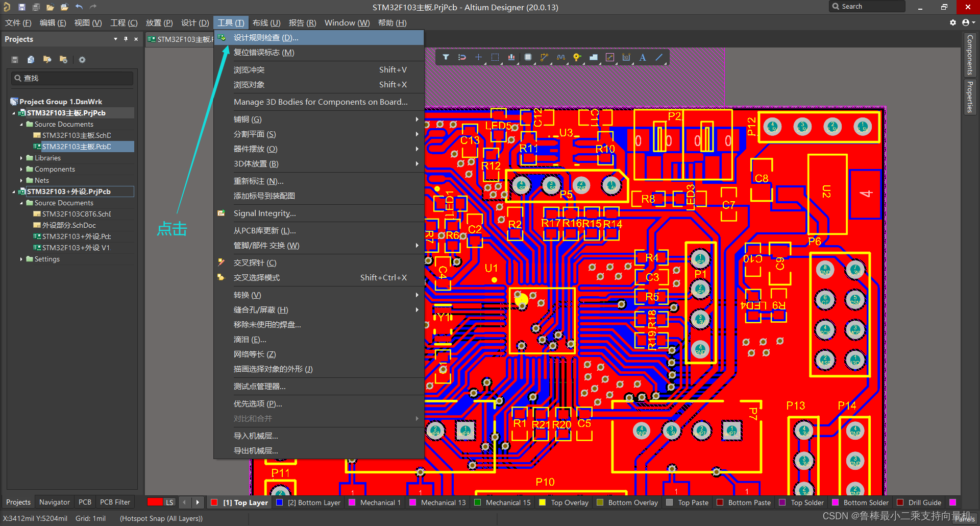Click the selection filter funnel icon

[x=446, y=57]
